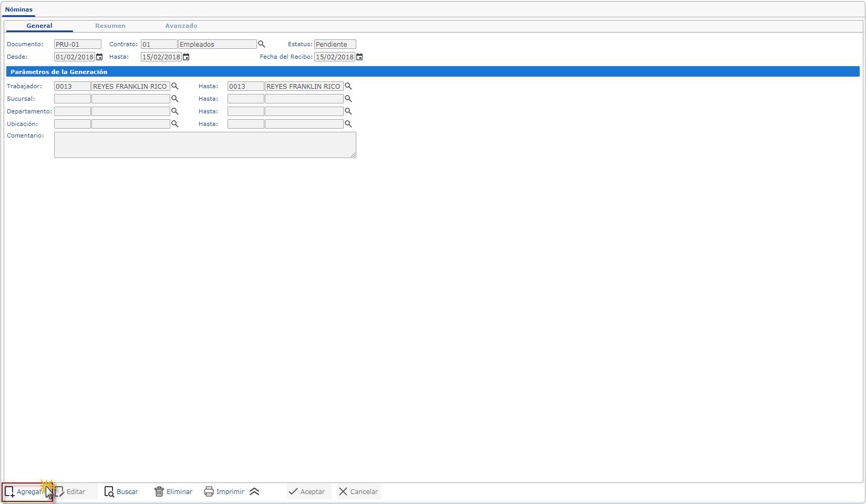
Task: Click the Contrato search magnifier icon
Action: pos(261,45)
